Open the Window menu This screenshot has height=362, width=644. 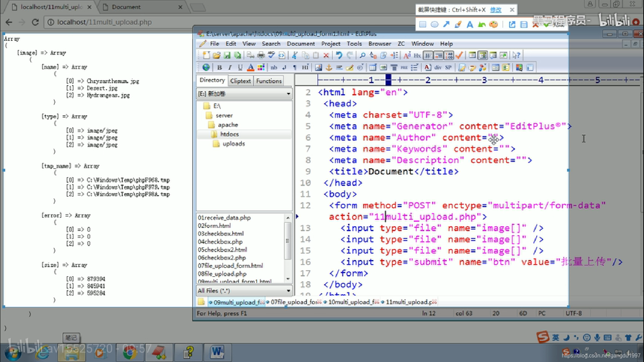coord(423,44)
